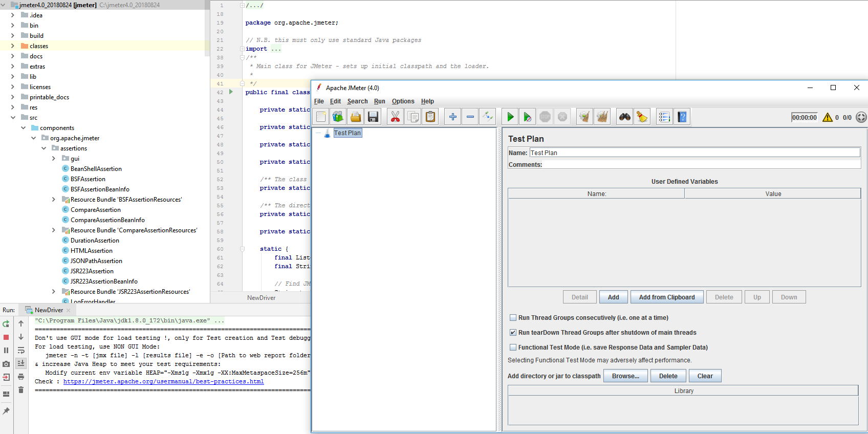Click the camera dump threads icon

point(6,364)
